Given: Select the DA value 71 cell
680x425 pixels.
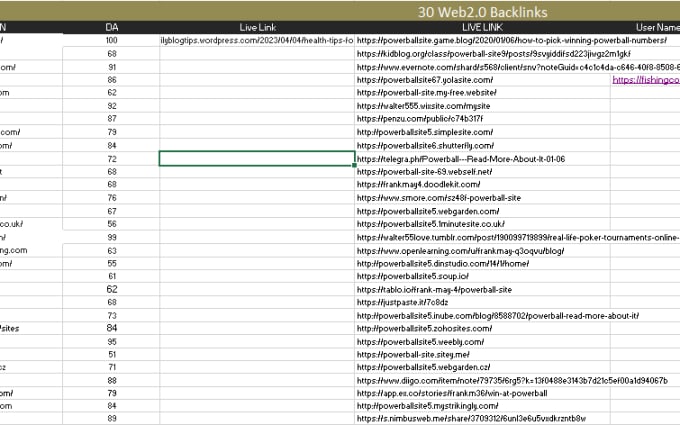Looking at the screenshot, I should click(x=112, y=367).
